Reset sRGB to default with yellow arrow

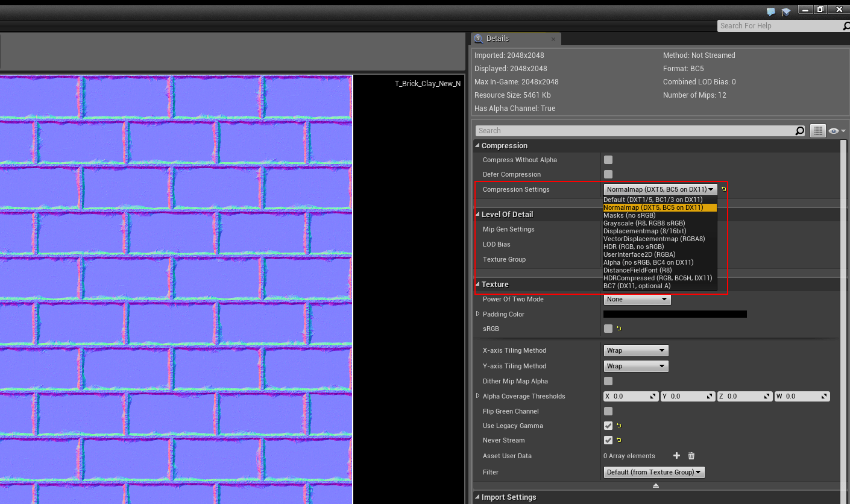click(x=619, y=329)
